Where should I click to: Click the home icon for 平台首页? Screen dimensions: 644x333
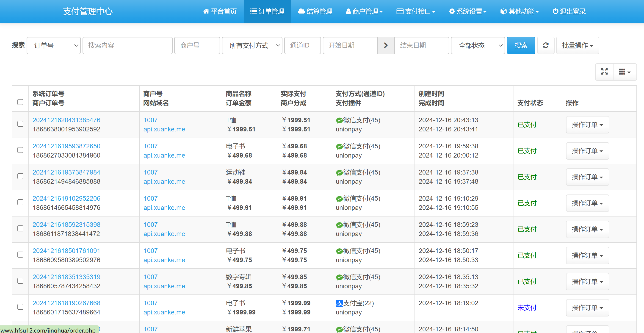(x=206, y=11)
